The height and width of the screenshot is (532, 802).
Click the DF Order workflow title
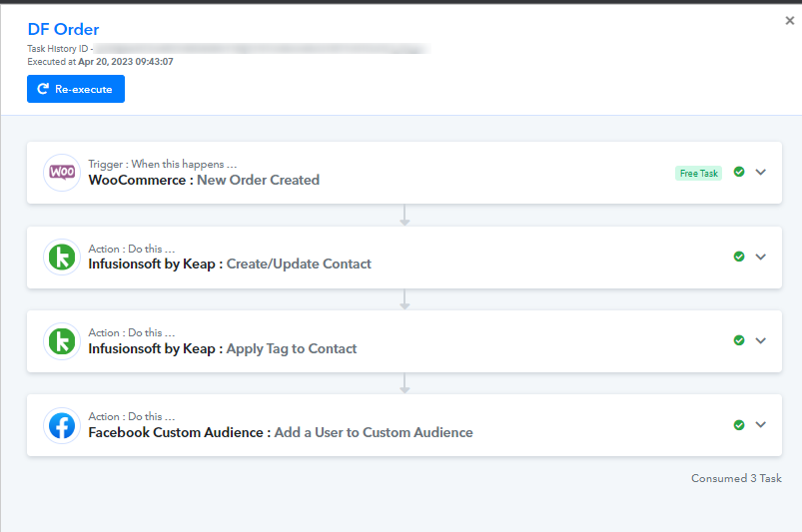64,29
